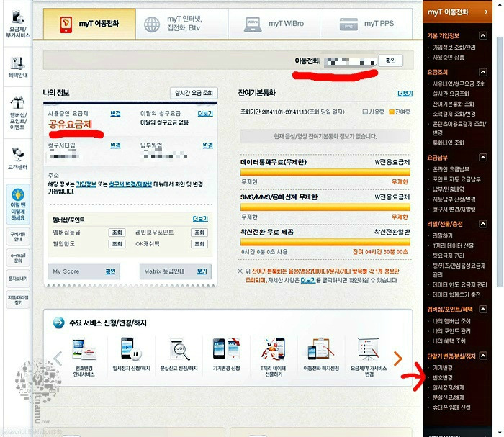Open 온라인 요금납부 menu item

click(451, 169)
